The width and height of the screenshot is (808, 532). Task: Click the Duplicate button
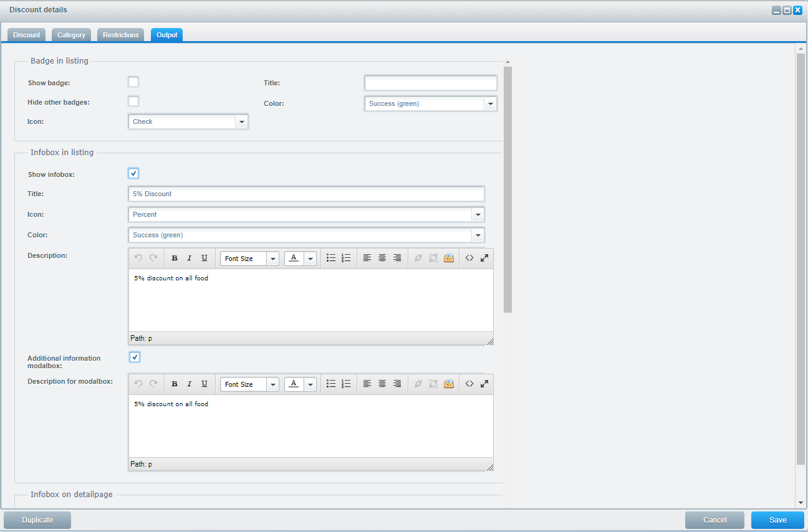37,520
